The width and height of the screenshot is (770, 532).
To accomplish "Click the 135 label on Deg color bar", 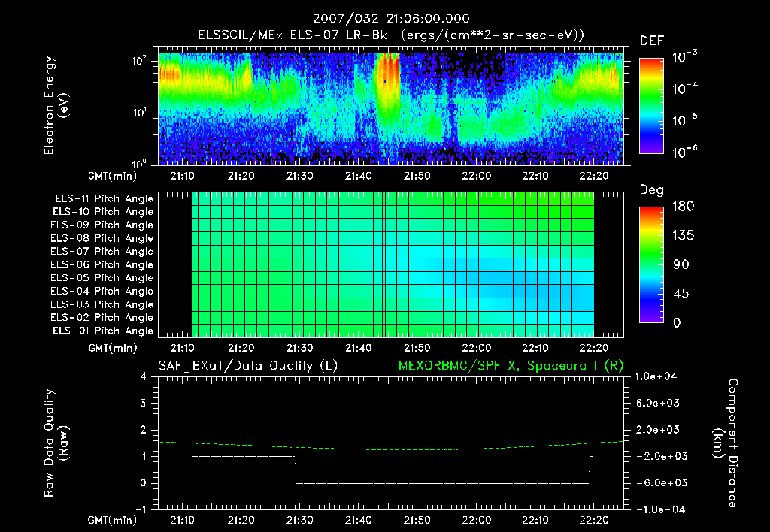I will pyautogui.click(x=683, y=236).
